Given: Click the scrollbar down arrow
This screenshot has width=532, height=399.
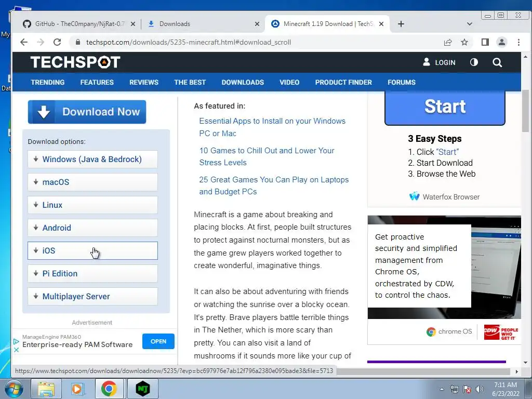Looking at the screenshot, I should coord(525,362).
